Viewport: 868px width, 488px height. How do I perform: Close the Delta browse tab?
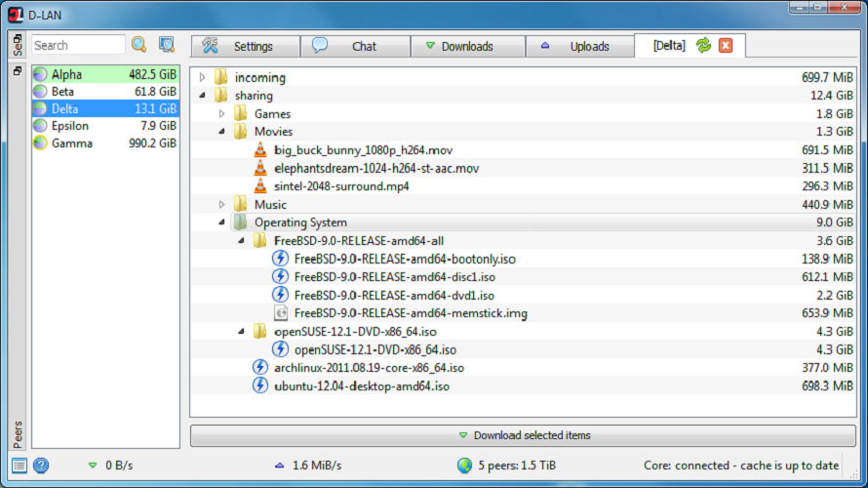pos(726,46)
